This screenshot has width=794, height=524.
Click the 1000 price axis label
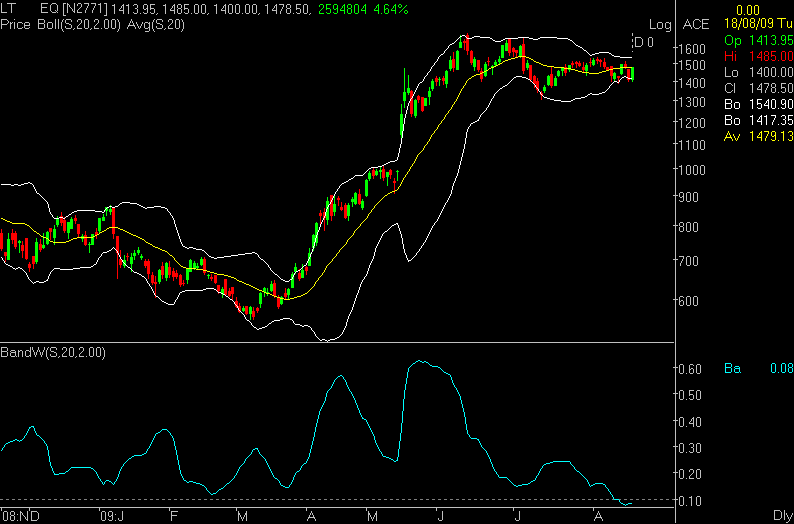pyautogui.click(x=693, y=170)
